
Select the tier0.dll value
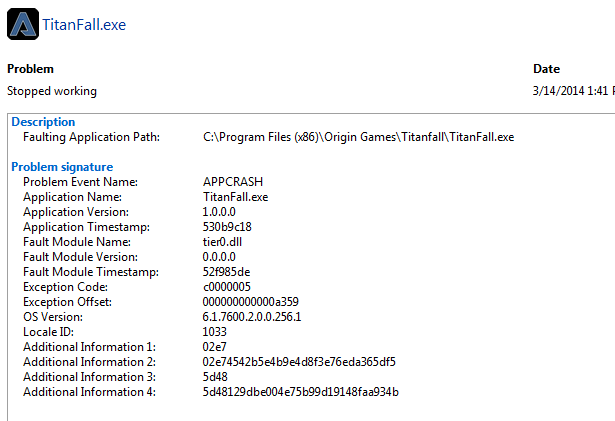tap(222, 242)
